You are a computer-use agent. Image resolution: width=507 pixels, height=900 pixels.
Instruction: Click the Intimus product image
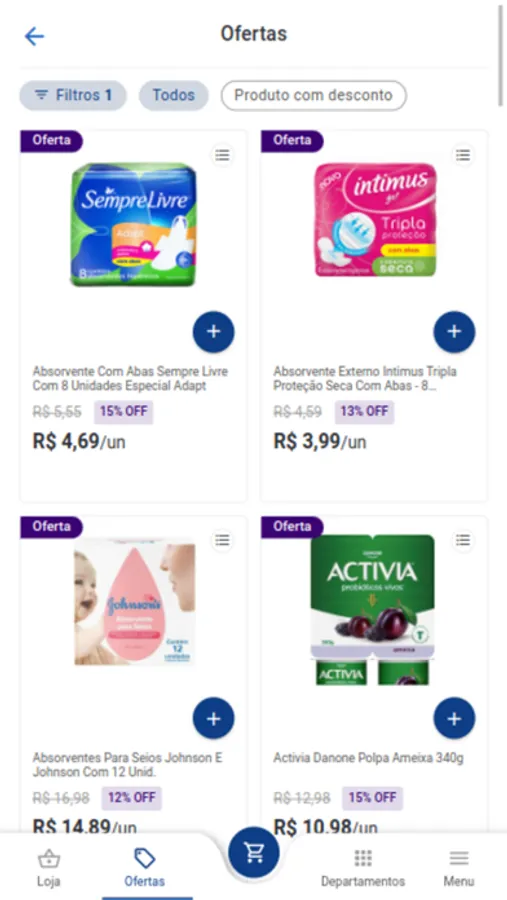(x=374, y=220)
